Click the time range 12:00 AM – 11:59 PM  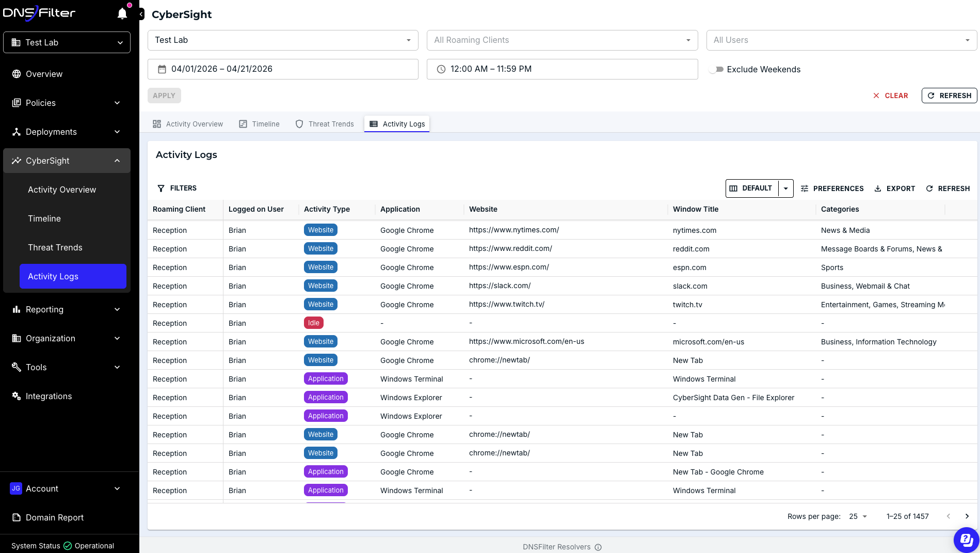tap(562, 69)
